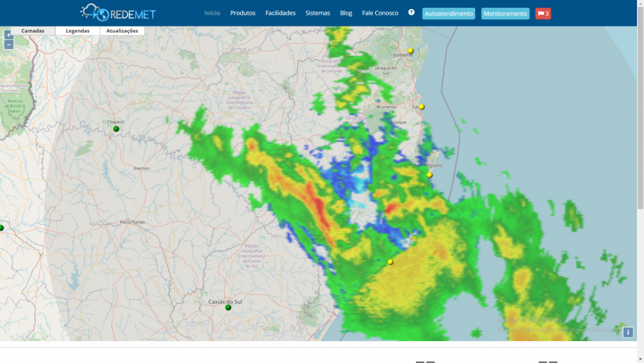The width and height of the screenshot is (644, 363).
Task: Click the Monitoramento button
Action: [505, 14]
